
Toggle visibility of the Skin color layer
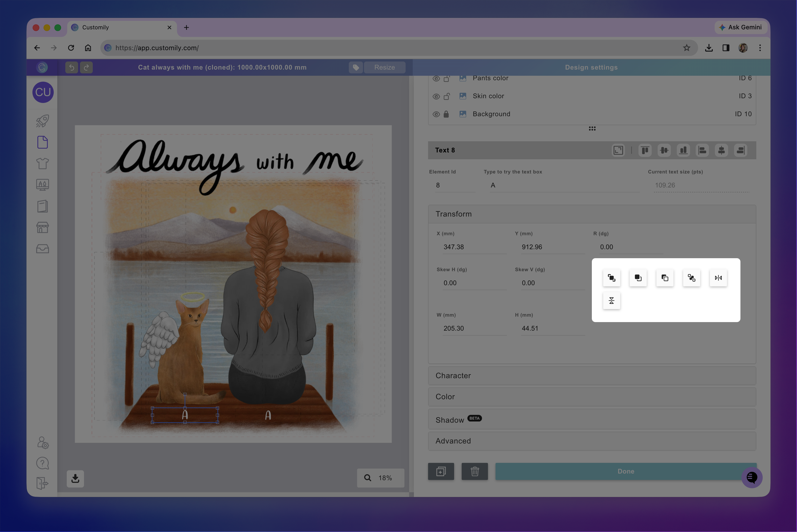click(x=436, y=97)
